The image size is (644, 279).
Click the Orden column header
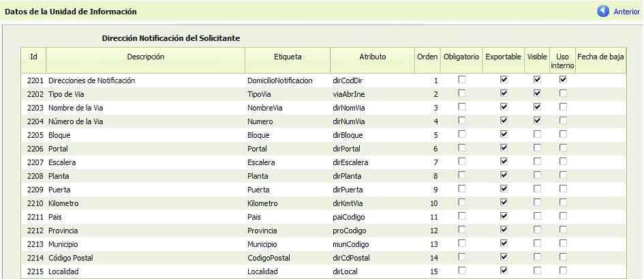coord(427,57)
